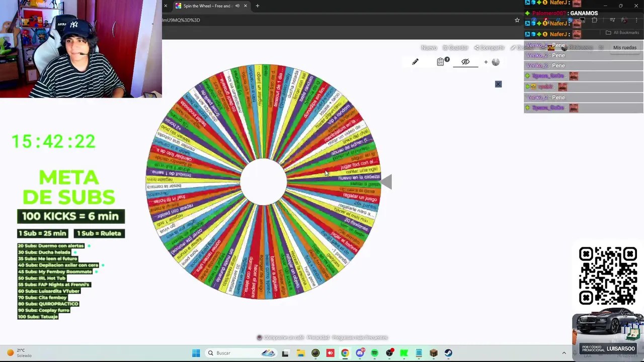Open a new browser tab
644x362 pixels.
click(x=257, y=6)
